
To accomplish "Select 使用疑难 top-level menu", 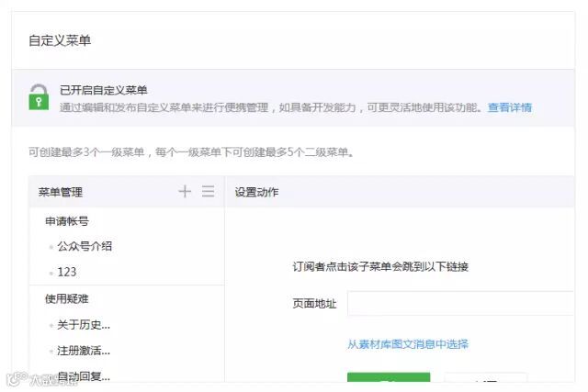I will [67, 298].
